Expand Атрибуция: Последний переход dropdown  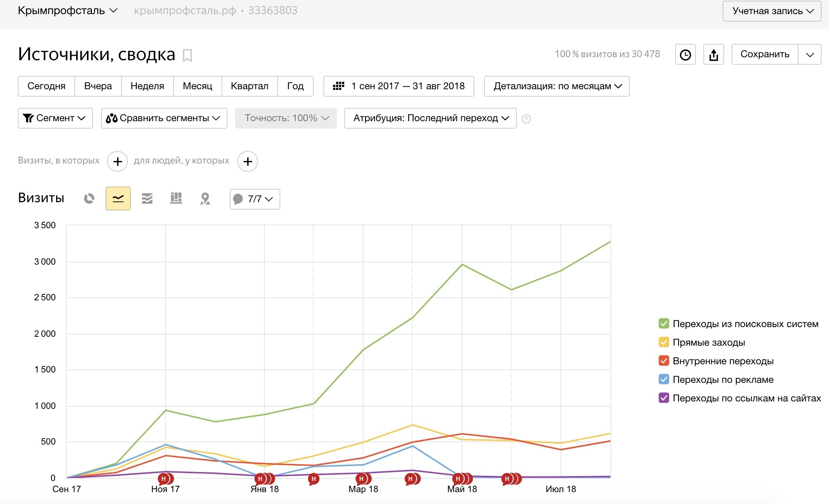[x=430, y=118]
